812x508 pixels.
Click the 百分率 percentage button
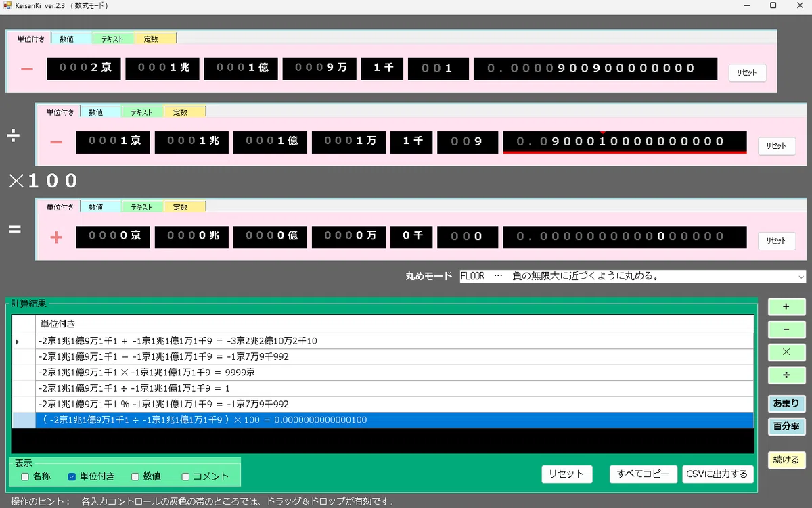click(x=786, y=427)
